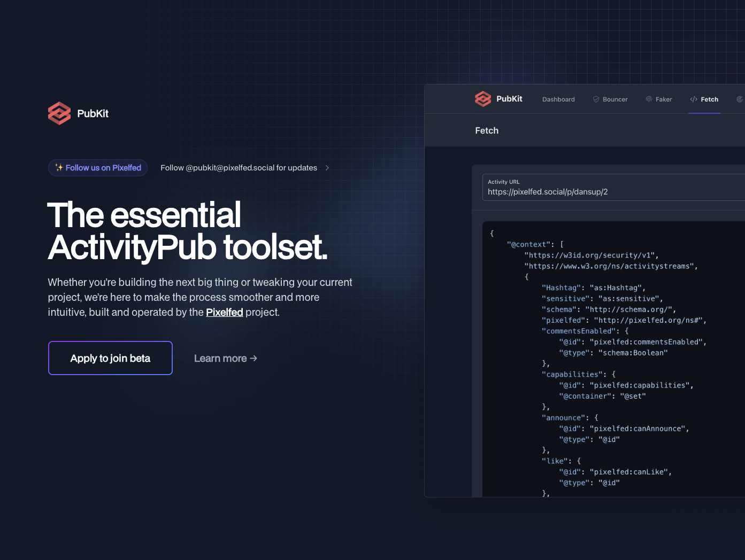Click the Learn more link
745x560 pixels.
(x=226, y=359)
